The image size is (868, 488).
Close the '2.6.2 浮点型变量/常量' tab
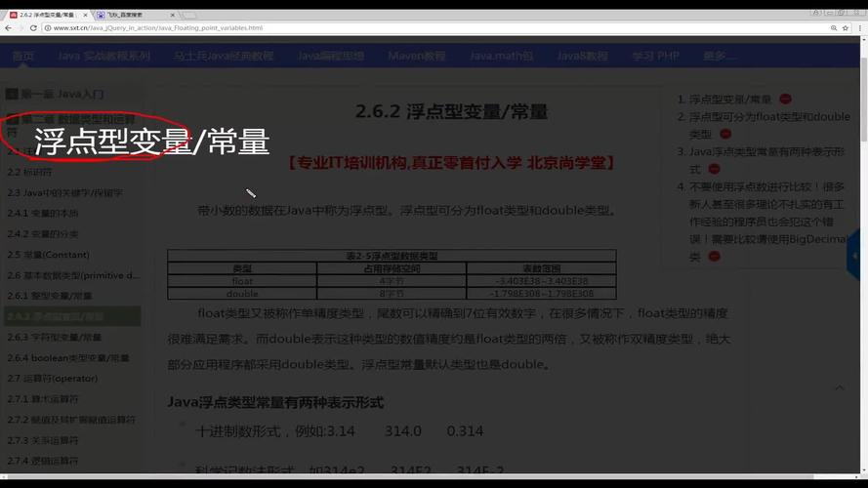pyautogui.click(x=85, y=15)
